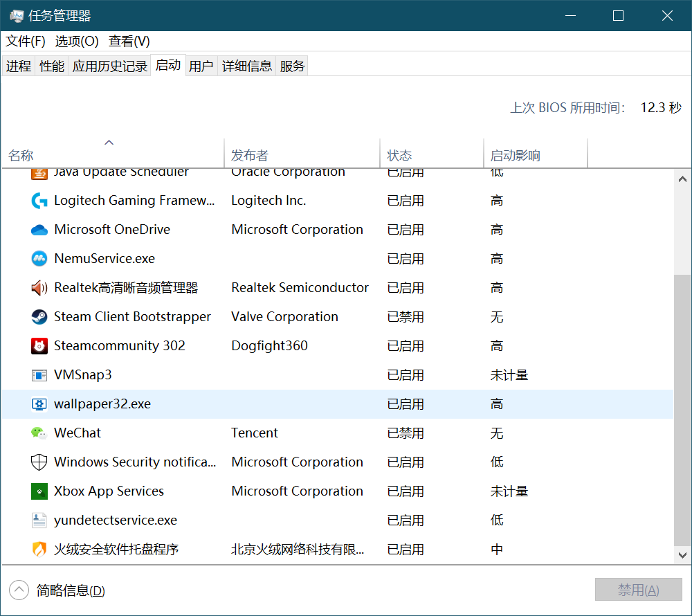Open the 详细信息 tab

(x=247, y=66)
